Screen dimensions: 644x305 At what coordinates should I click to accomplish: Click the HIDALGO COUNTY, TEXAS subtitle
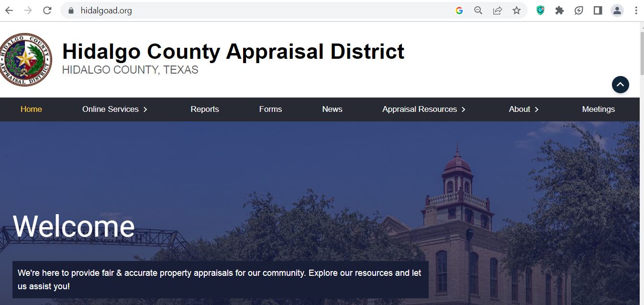(130, 70)
